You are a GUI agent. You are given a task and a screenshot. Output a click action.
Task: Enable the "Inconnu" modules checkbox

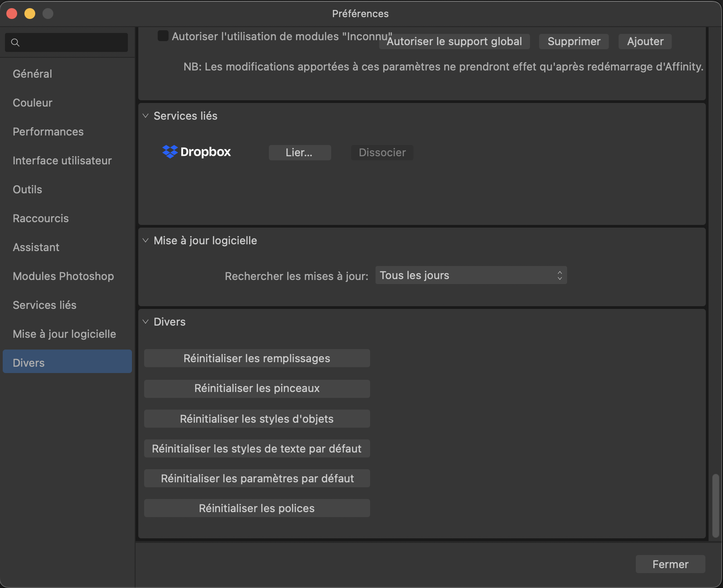[163, 36]
